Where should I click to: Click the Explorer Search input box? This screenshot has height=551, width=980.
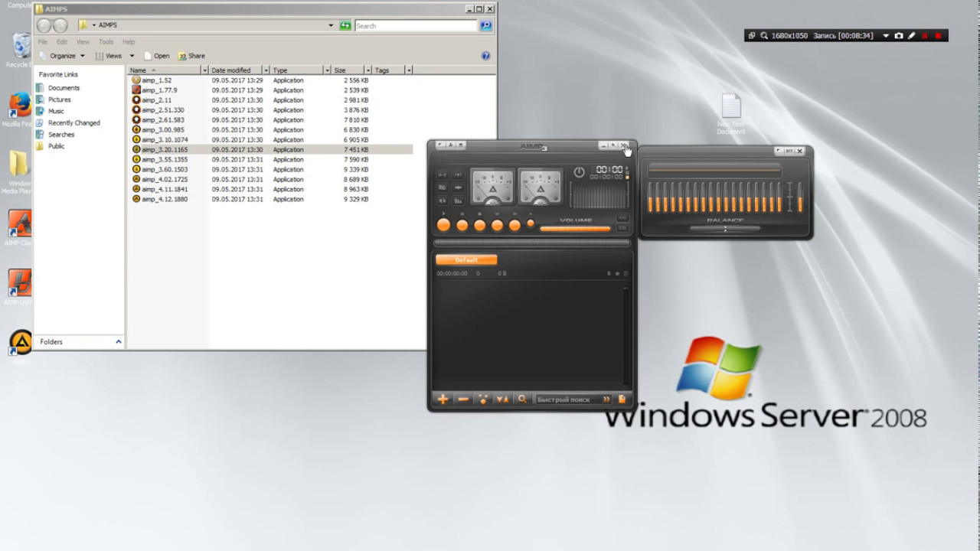click(x=416, y=25)
